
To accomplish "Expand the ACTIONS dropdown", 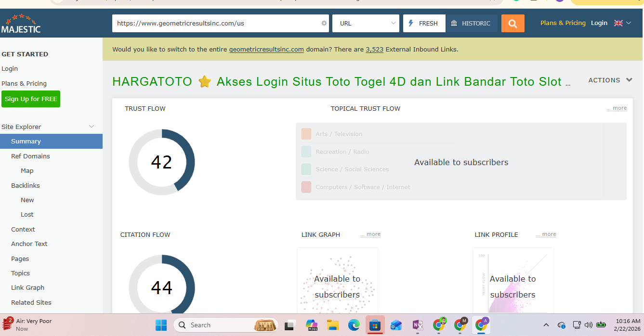I will pyautogui.click(x=610, y=80).
